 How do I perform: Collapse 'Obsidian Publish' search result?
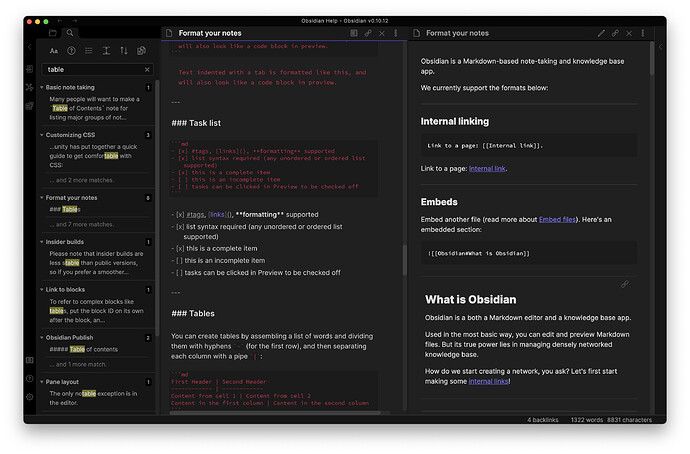42,338
